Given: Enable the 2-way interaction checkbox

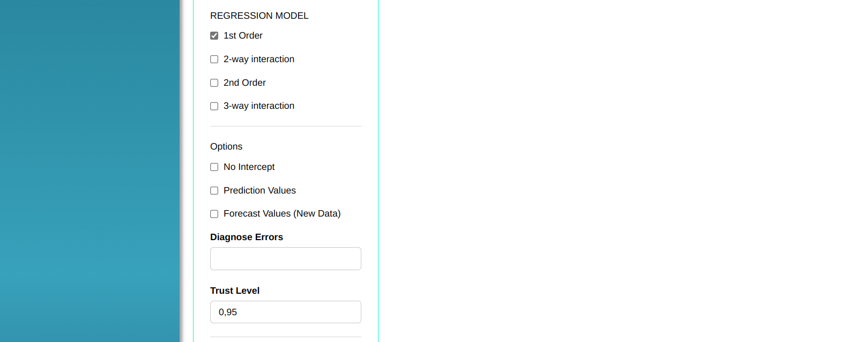Looking at the screenshot, I should [x=214, y=60].
